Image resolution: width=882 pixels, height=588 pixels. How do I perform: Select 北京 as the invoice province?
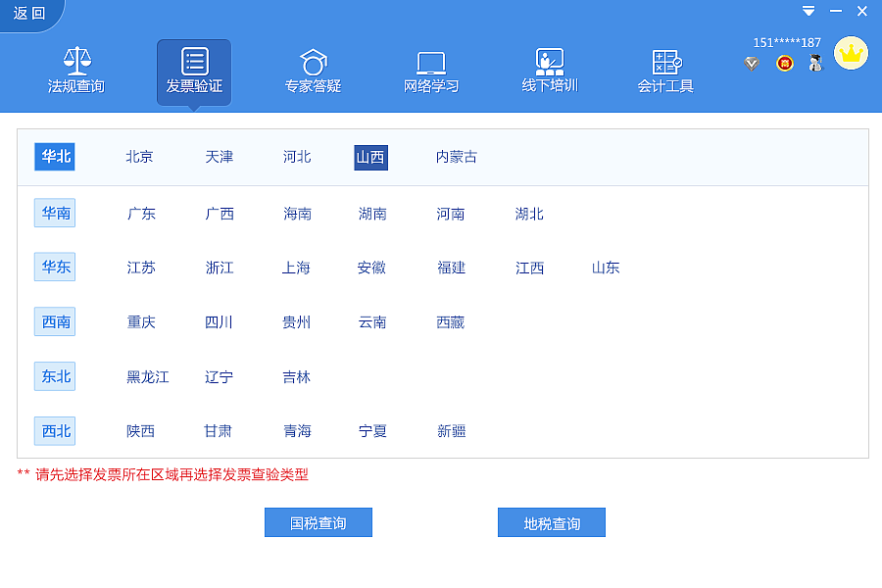pos(138,156)
